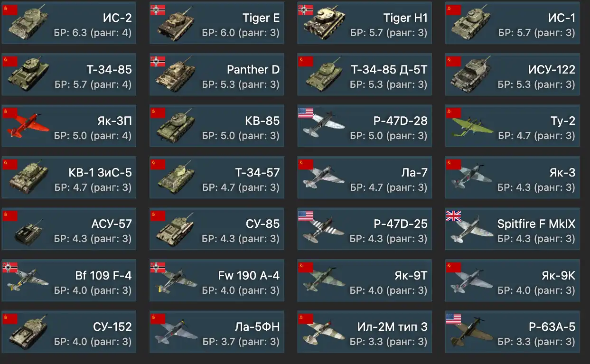Click the British flag on Spitfire card

click(453, 216)
